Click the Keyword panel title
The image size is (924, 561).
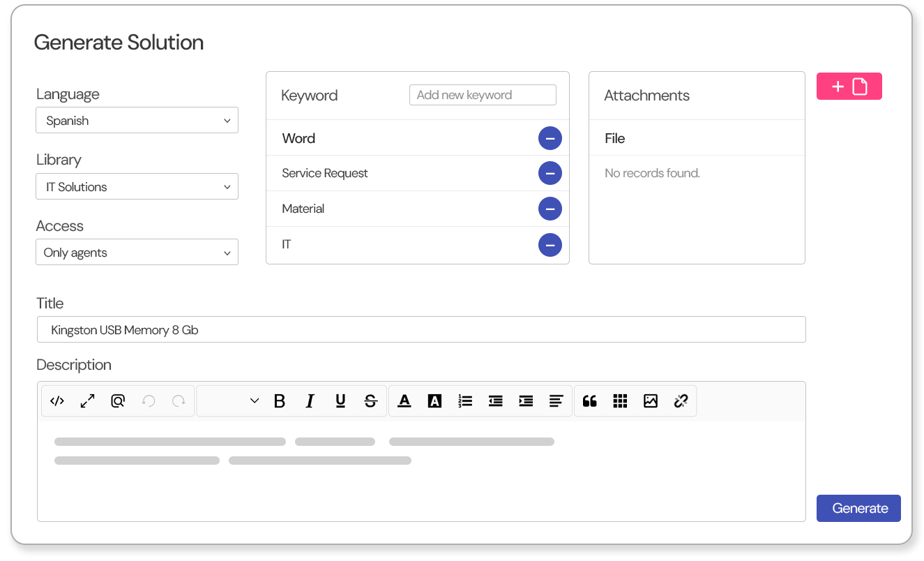[x=310, y=96]
